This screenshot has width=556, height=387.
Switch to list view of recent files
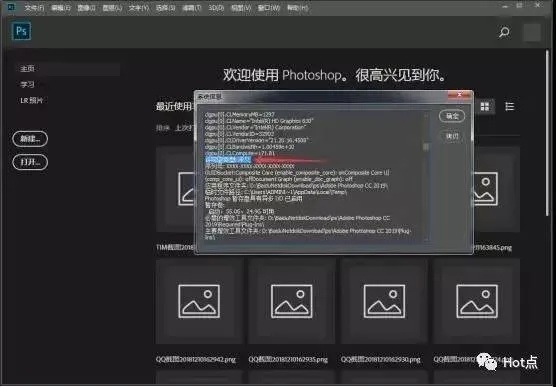(510, 106)
